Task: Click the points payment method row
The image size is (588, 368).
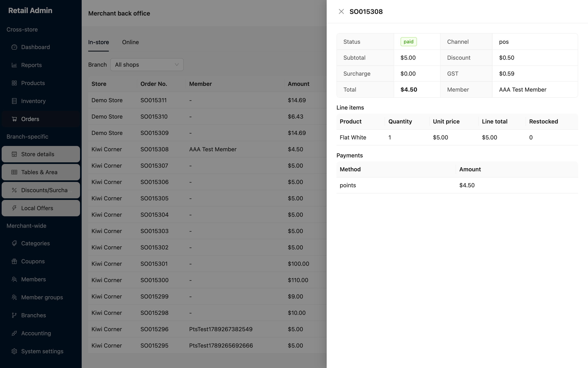Action: [x=457, y=185]
